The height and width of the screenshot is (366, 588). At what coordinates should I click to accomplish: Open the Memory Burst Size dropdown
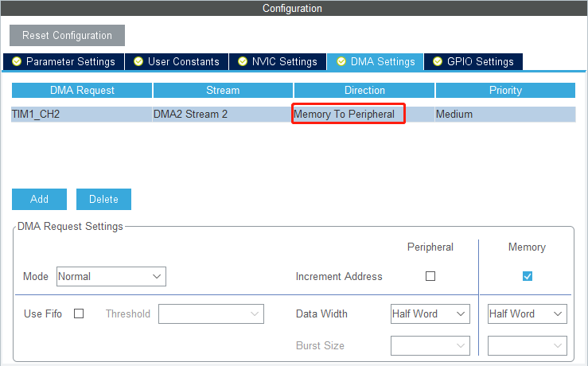[x=528, y=346]
